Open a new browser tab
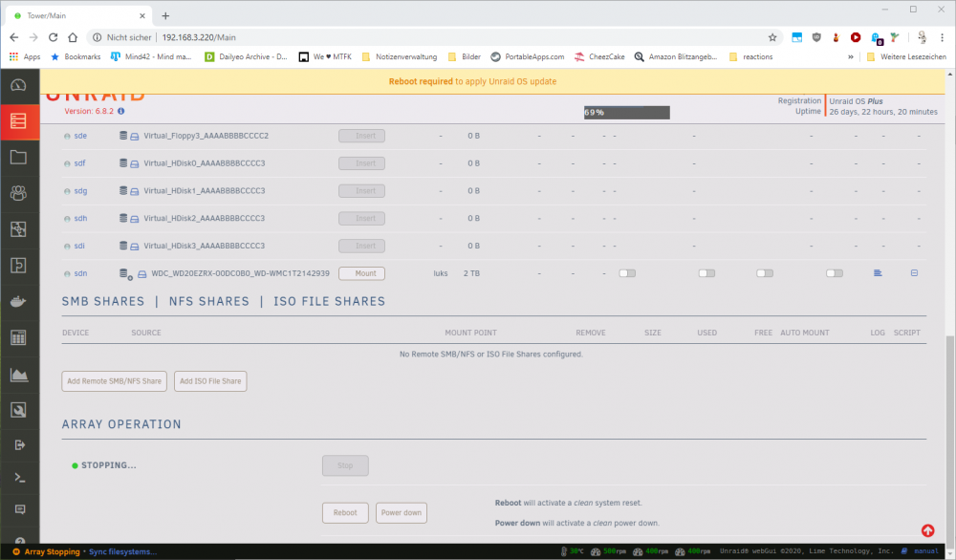Image resolution: width=956 pixels, height=560 pixels. 165,16
